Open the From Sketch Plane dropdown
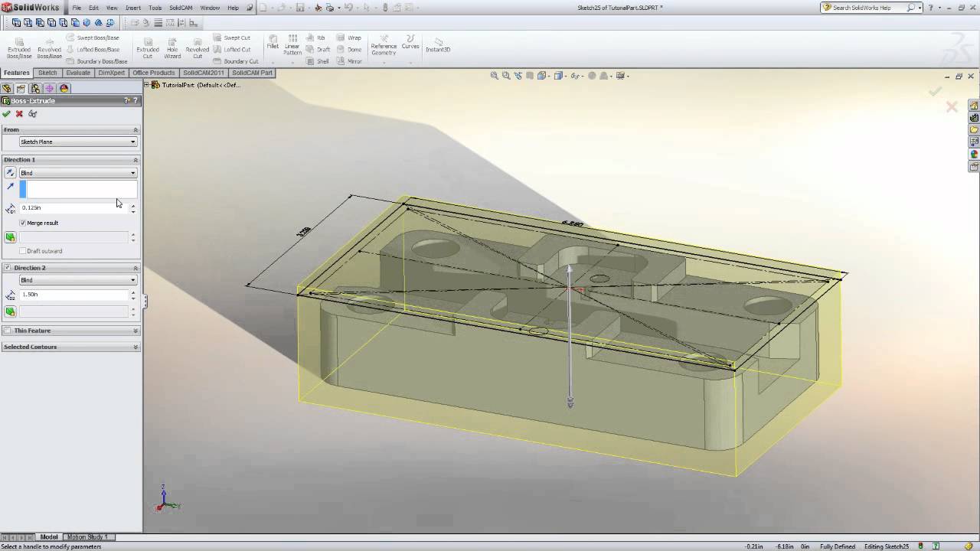980x551 pixels. [x=77, y=142]
